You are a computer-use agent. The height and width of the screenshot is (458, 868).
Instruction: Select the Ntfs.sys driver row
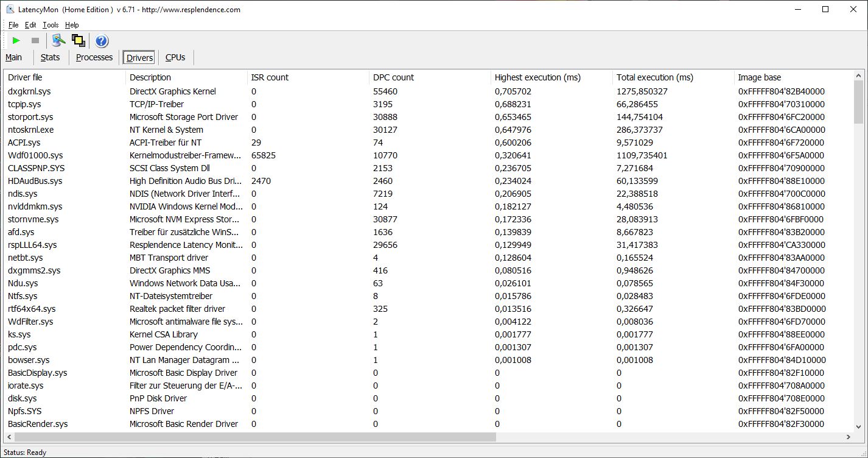pos(429,296)
